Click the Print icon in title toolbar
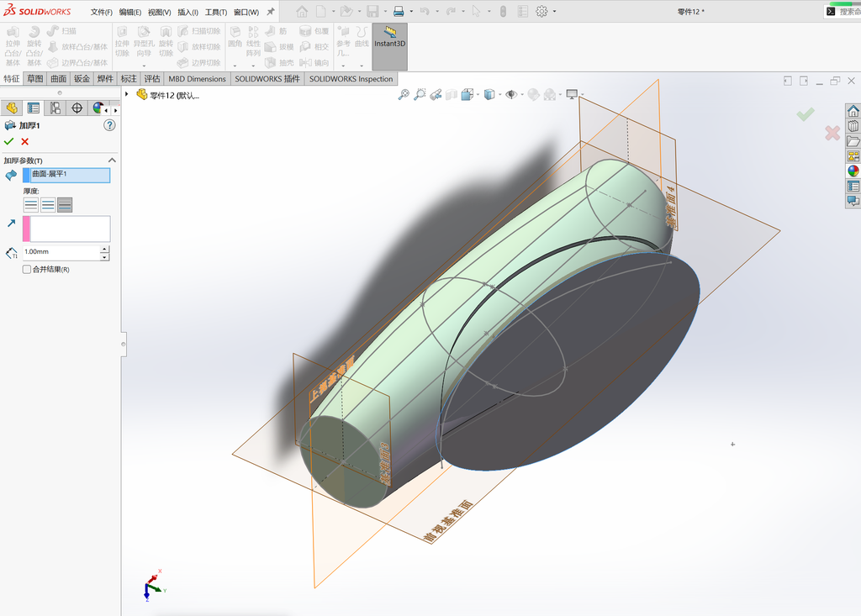Screen dimensions: 861x616 pyautogui.click(x=399, y=12)
